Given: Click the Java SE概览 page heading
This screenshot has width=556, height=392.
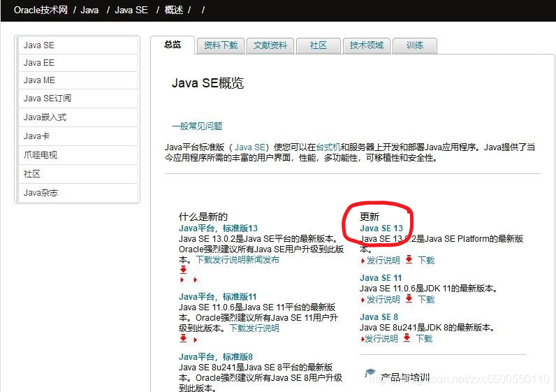Looking at the screenshot, I should click(x=207, y=83).
